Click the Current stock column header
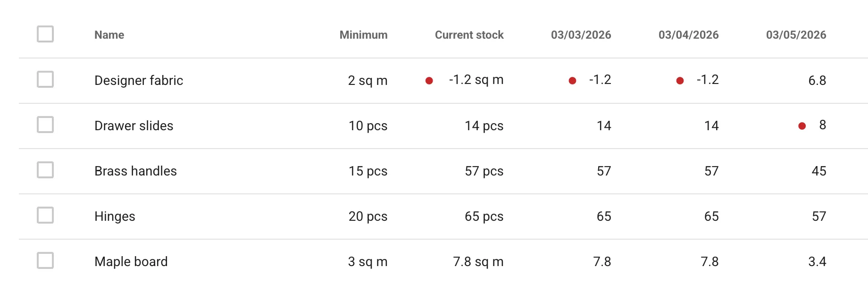Screen dimensions: 868x284 [x=469, y=34]
